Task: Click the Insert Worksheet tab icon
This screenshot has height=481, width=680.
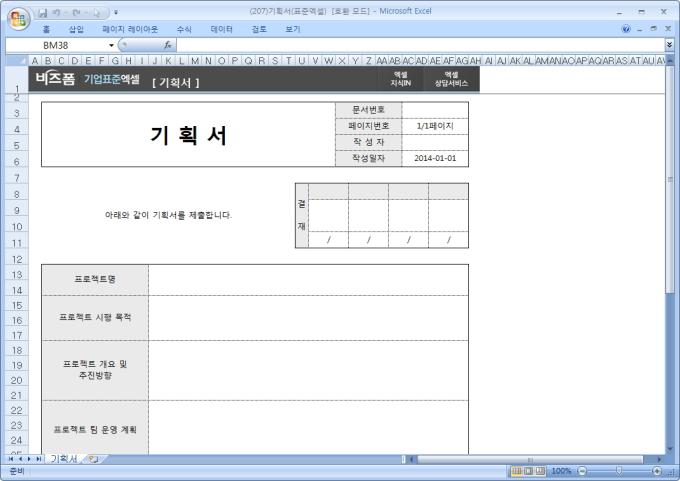Action: [x=93, y=459]
